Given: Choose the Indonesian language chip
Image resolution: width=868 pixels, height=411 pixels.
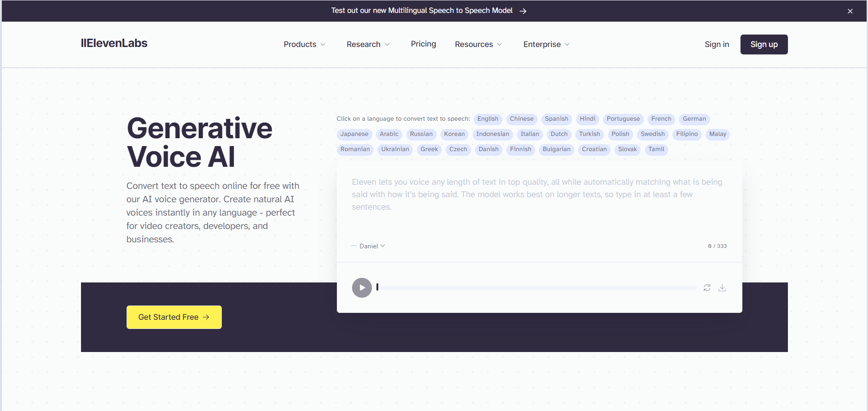Looking at the screenshot, I should coord(493,134).
